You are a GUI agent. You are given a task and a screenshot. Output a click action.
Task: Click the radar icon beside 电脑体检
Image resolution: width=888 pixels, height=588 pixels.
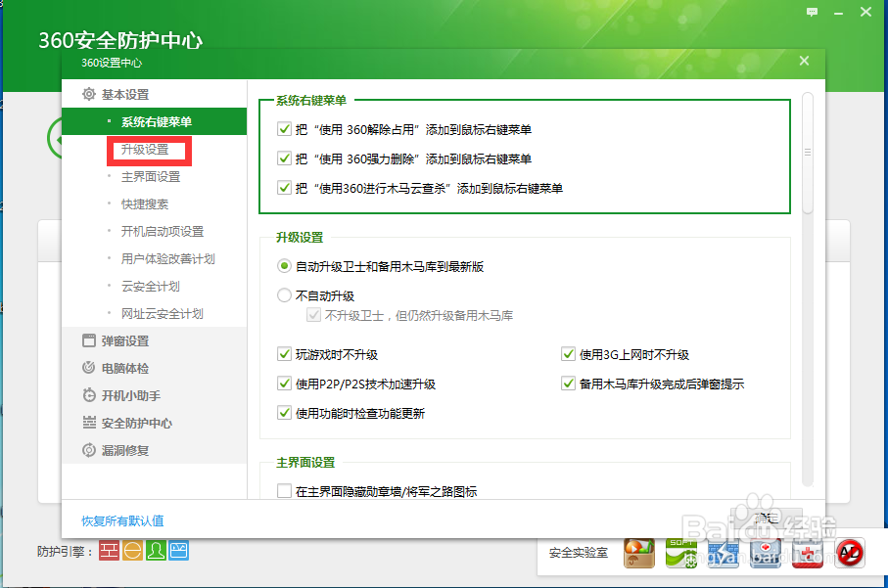(x=89, y=368)
